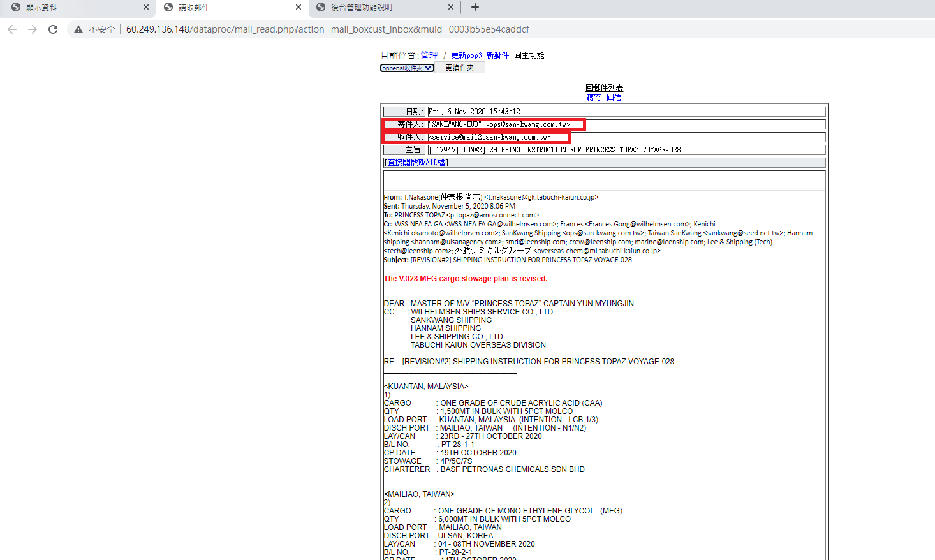
Task: Click ONE GRADE OF MONO ETHYLENE GLYCOL text
Action: 530,511
